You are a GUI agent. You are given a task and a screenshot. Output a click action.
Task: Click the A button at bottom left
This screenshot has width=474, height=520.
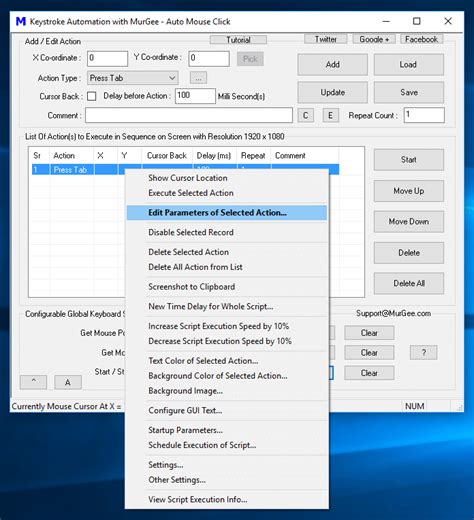(x=68, y=382)
